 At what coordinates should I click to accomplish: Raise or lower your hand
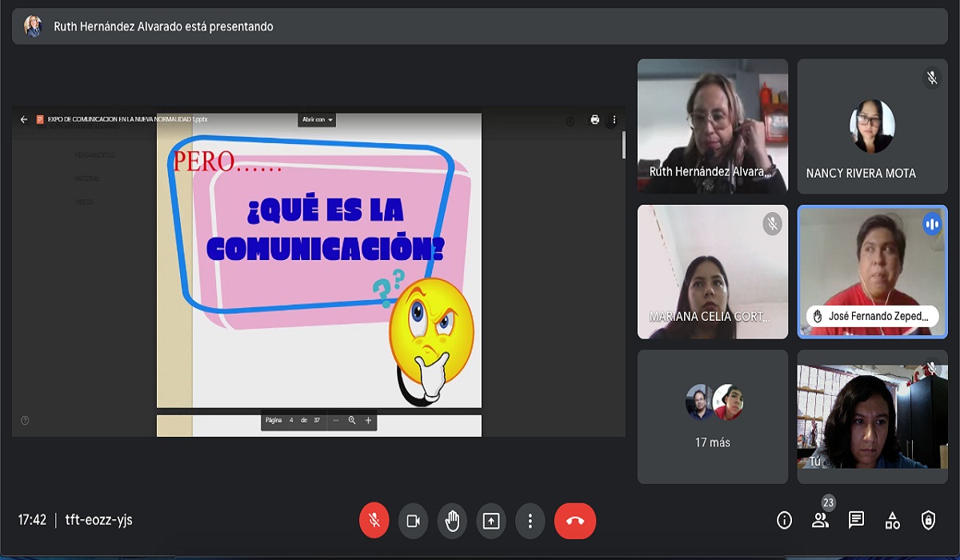coord(452,521)
